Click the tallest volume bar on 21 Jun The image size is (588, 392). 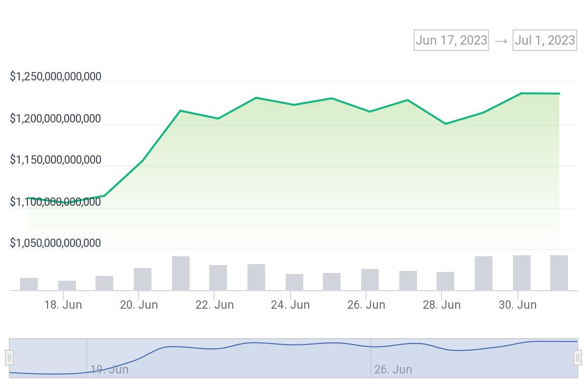tap(181, 273)
